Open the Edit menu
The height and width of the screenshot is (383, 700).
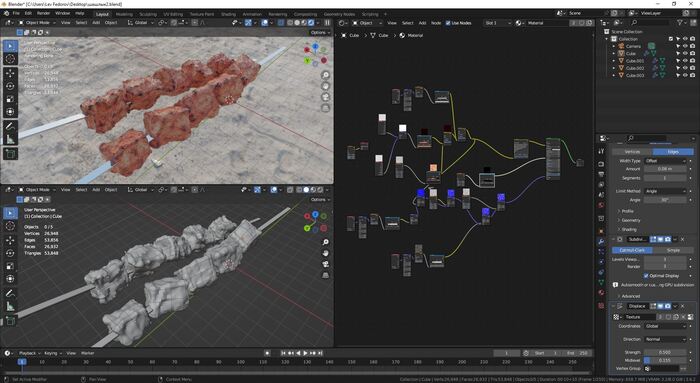point(28,13)
